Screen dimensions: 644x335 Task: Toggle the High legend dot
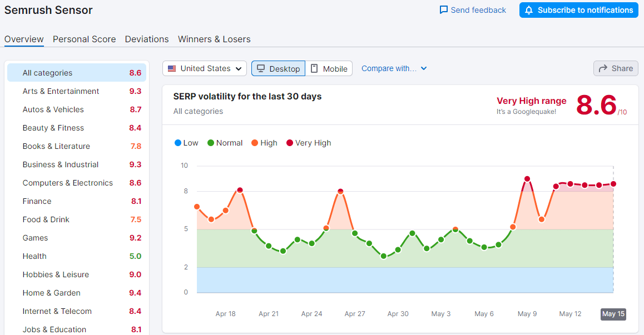coord(255,143)
